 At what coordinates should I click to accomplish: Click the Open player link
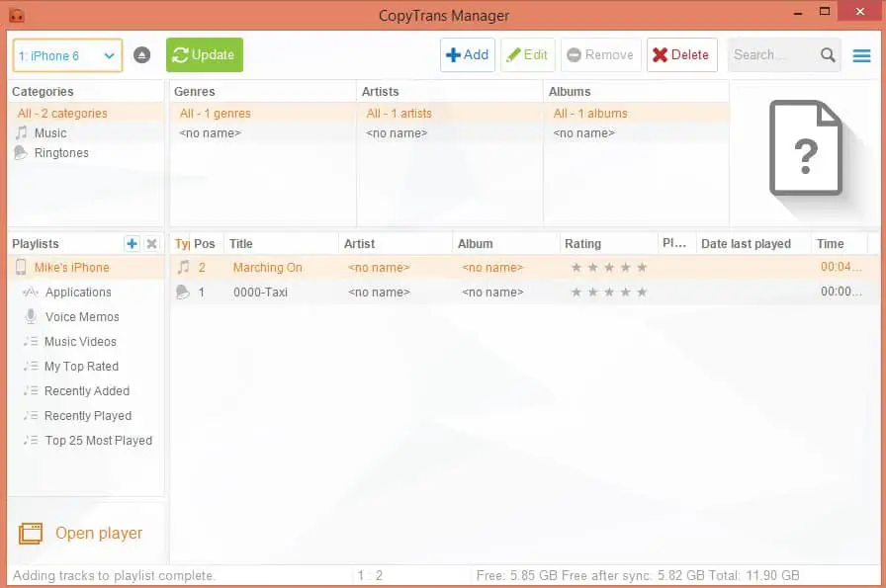coord(99,534)
